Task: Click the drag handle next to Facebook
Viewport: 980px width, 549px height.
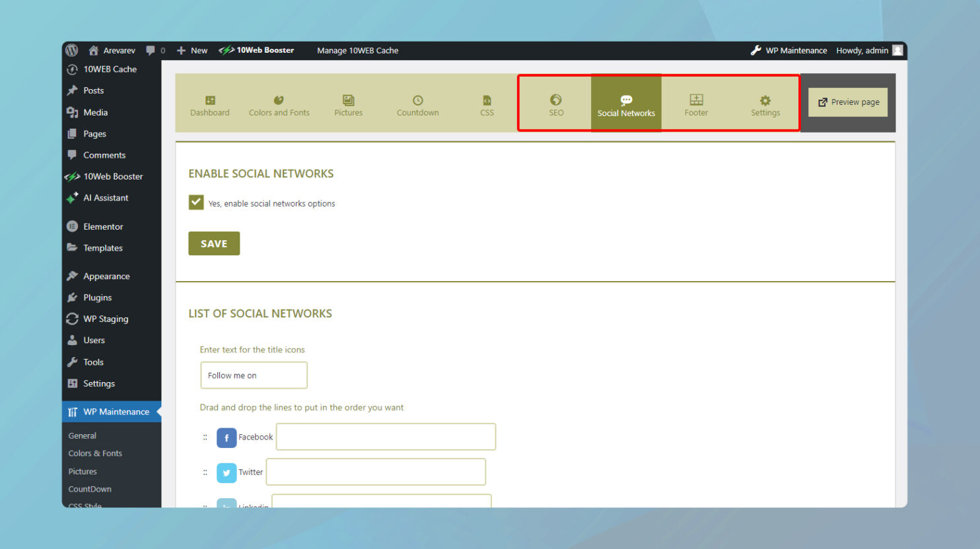Action: pos(204,437)
